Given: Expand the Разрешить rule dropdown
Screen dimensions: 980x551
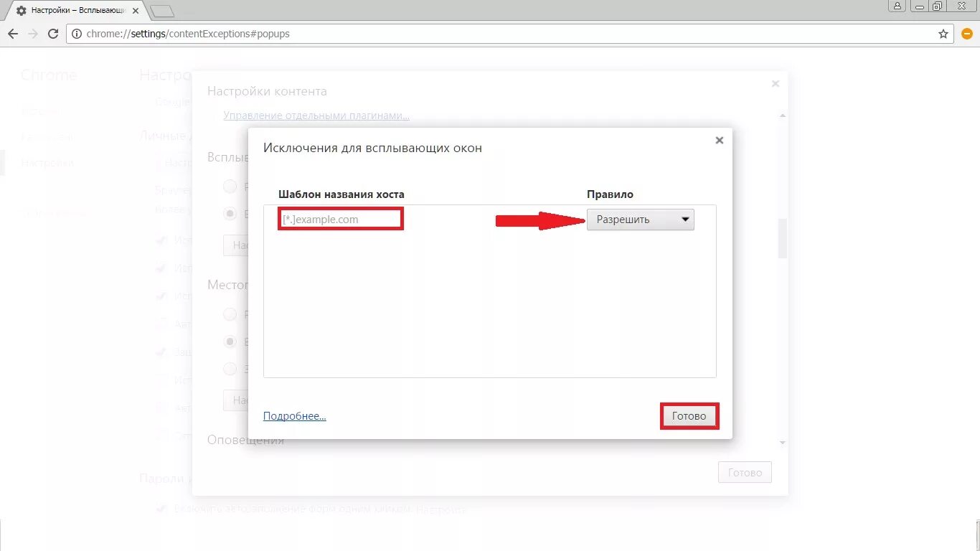Looking at the screenshot, I should tap(641, 220).
